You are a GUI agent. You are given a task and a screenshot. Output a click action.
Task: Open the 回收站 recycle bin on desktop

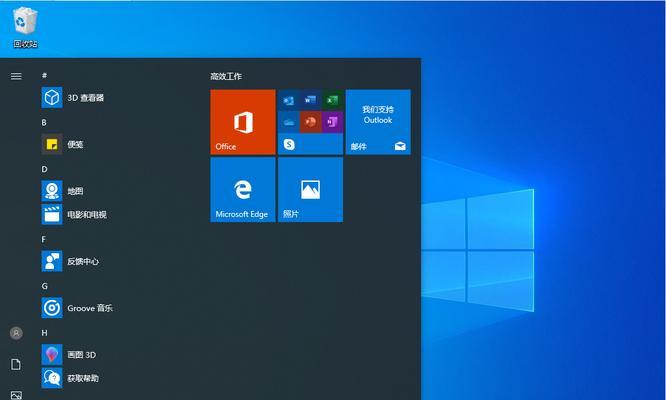[26, 26]
